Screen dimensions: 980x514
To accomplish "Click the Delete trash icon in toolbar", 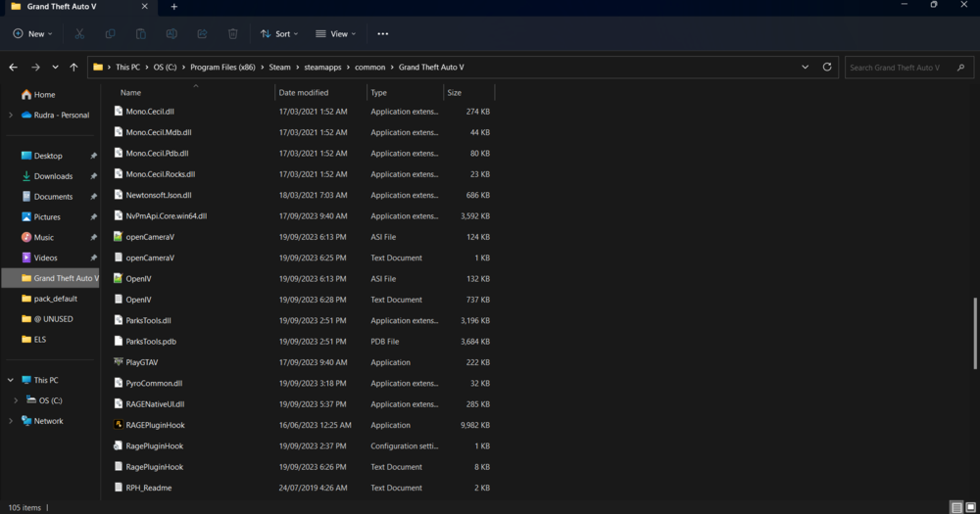I will [232, 33].
